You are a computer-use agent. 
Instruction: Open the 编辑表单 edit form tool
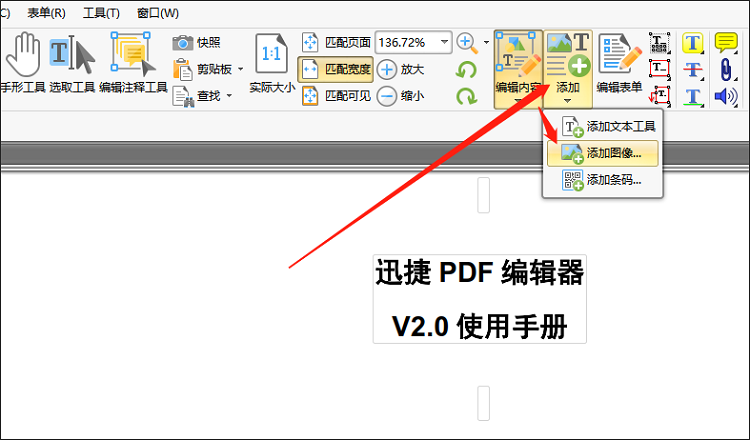[x=619, y=63]
